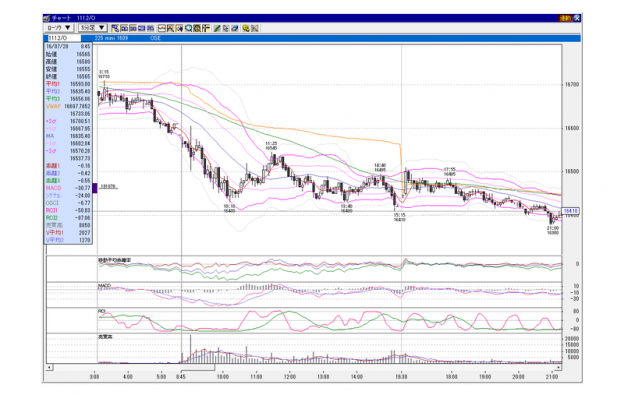The image size is (624, 395).
Task: Click the last toolbar icon on right
Action: coord(255,28)
